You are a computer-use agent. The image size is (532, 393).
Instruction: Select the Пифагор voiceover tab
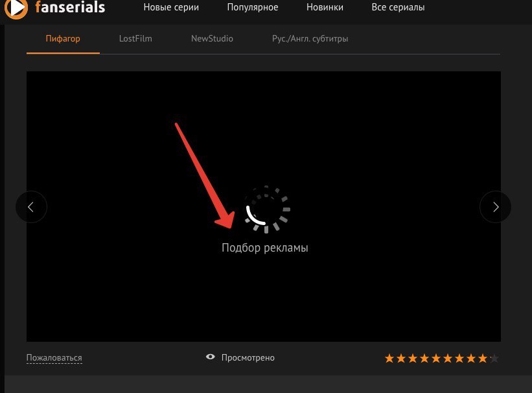click(x=63, y=39)
